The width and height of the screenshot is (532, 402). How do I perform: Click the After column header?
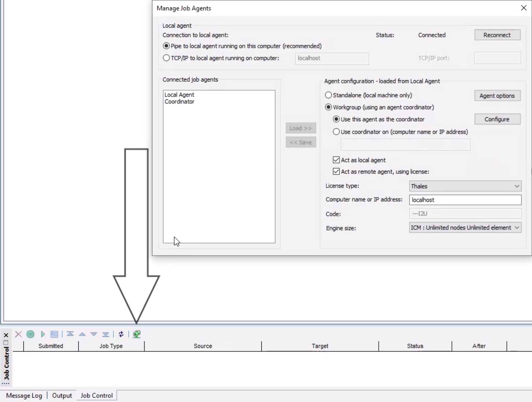pos(479,346)
